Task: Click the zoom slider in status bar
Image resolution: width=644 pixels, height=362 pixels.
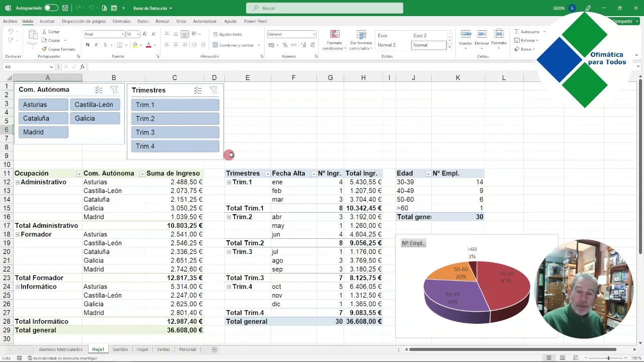Action: coord(608,358)
